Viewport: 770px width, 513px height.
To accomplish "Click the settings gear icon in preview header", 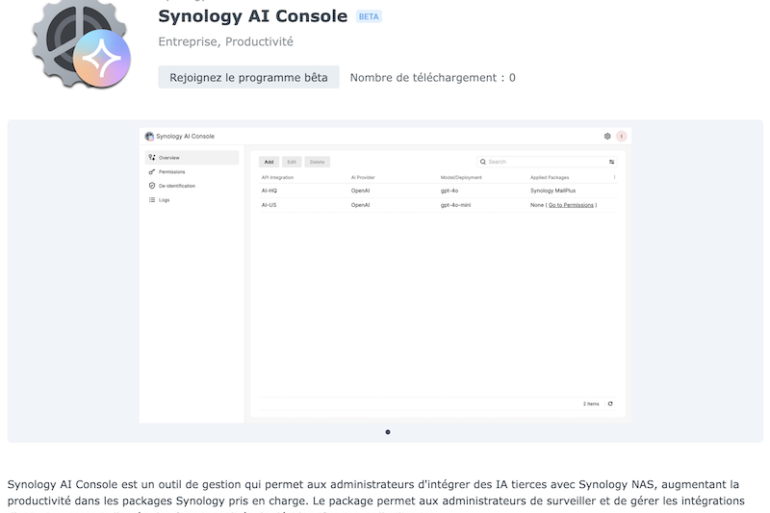I will click(607, 136).
